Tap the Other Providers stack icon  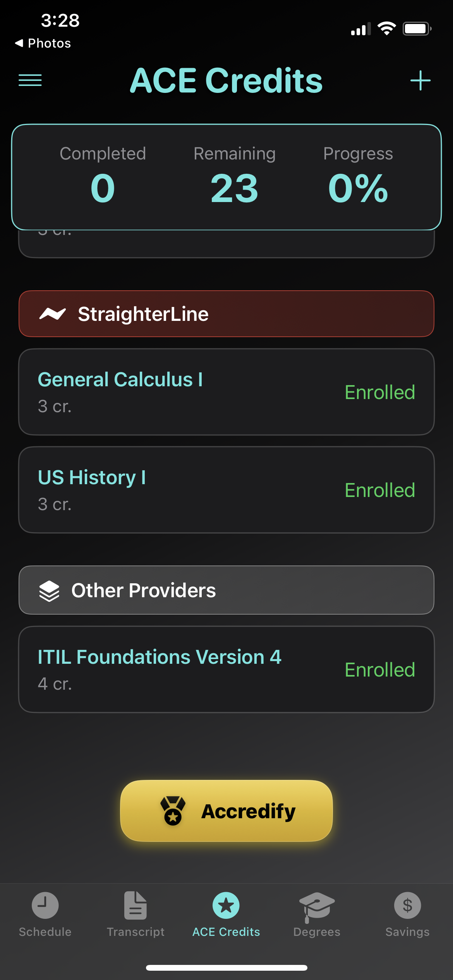(x=50, y=591)
